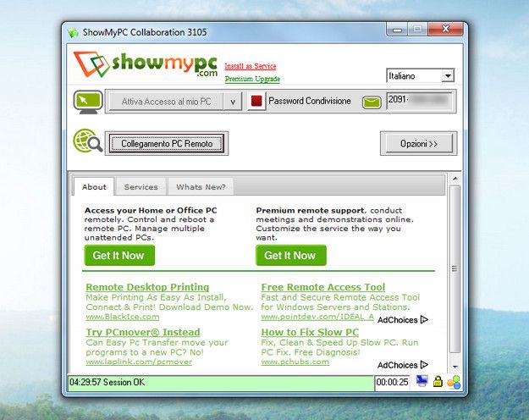529x420 pixels.
Task: Open the Premium Upgrade link
Action: [x=252, y=79]
